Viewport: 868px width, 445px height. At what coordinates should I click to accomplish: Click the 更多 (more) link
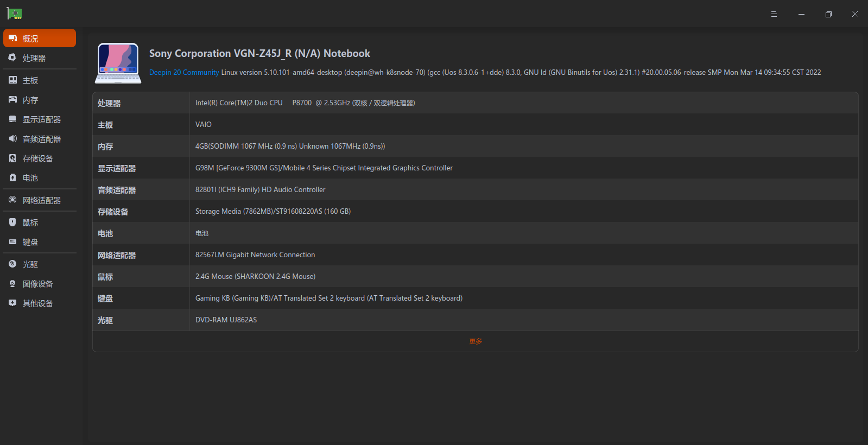click(476, 341)
